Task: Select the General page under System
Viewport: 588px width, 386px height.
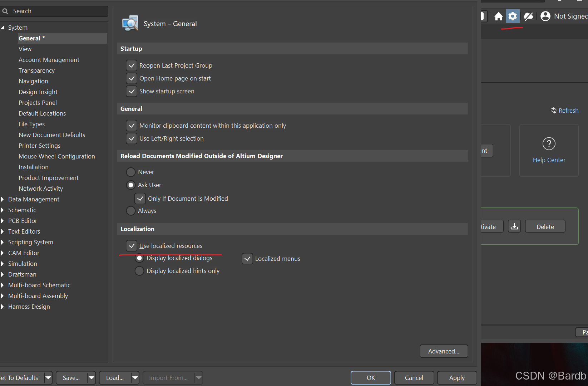Action: click(x=62, y=38)
